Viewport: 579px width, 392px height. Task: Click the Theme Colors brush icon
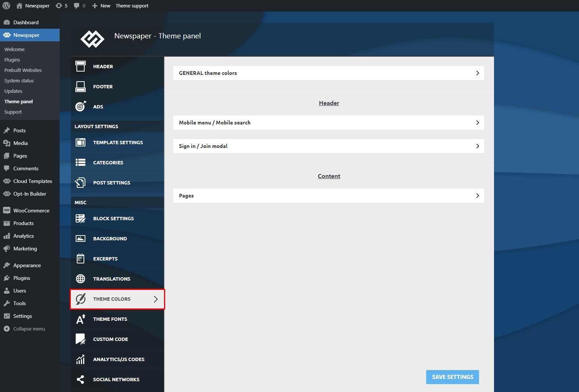[81, 299]
